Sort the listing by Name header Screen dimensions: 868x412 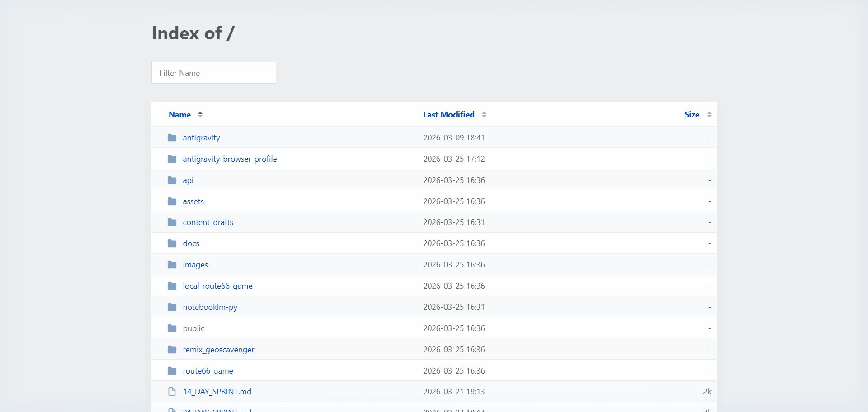coord(179,115)
